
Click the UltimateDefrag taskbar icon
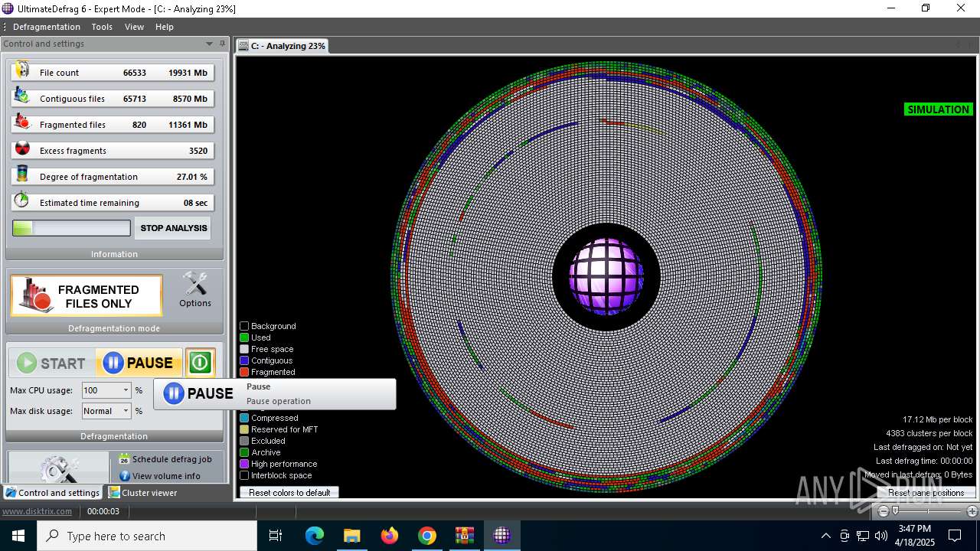tap(502, 536)
